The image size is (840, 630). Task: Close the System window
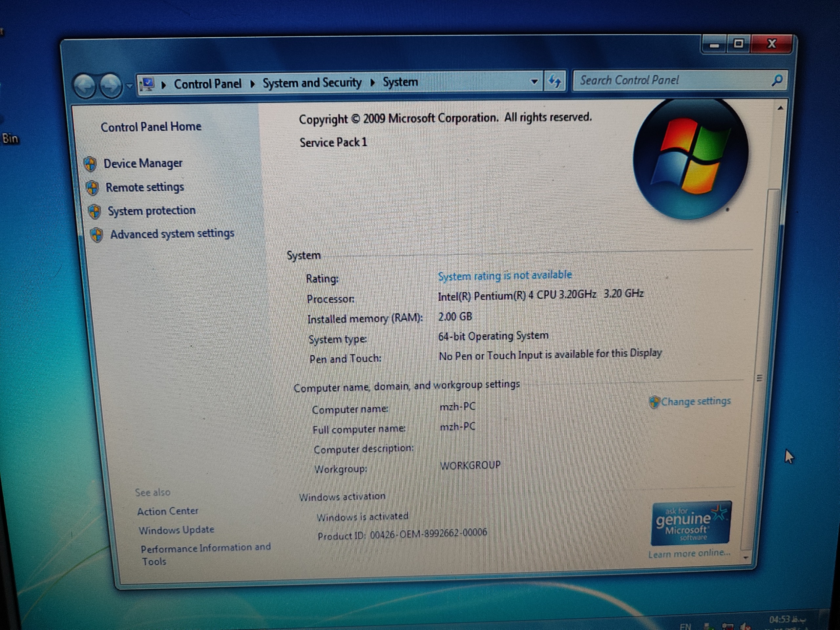pyautogui.click(x=771, y=44)
